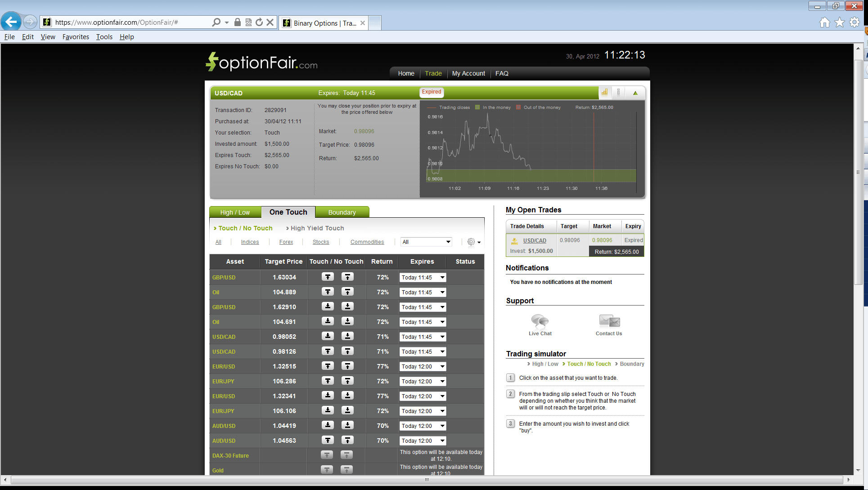Image resolution: width=868 pixels, height=490 pixels.
Task: Toggle Touch for USD/CAD at 0.98126
Action: pos(327,351)
